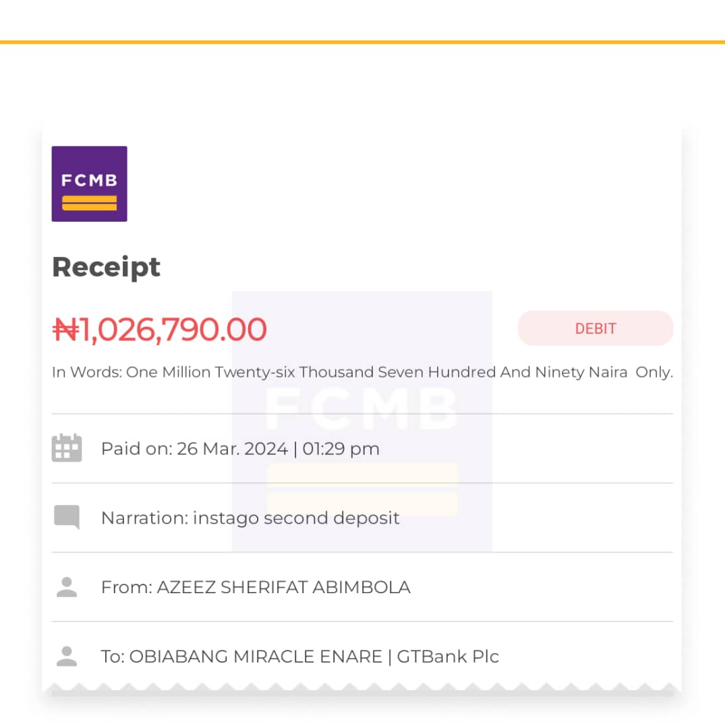The image size is (725, 728).
Task: Select the ₦1,026,790.00 amount text
Action: [x=159, y=330]
